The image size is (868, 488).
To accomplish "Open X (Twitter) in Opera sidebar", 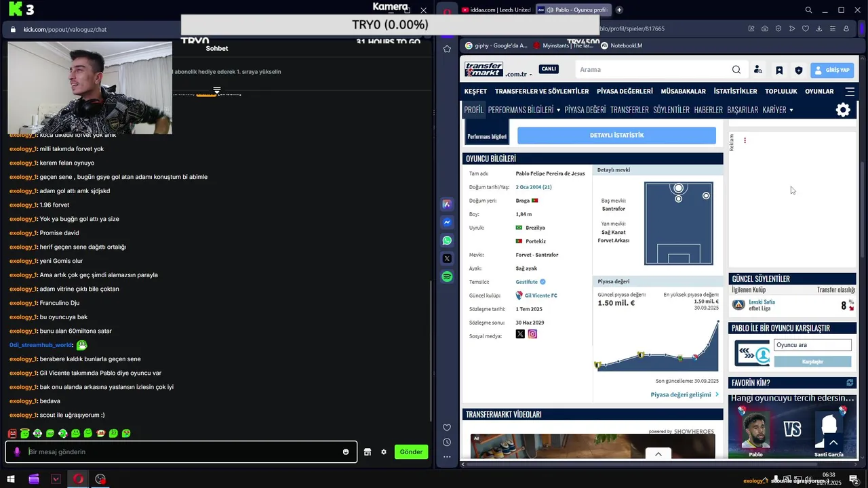I will [447, 258].
